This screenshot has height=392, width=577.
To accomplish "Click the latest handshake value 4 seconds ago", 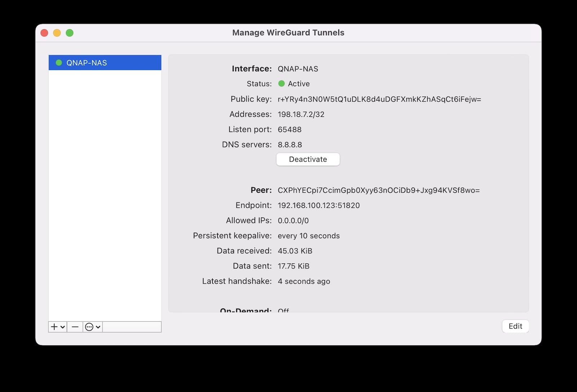I will point(304,281).
